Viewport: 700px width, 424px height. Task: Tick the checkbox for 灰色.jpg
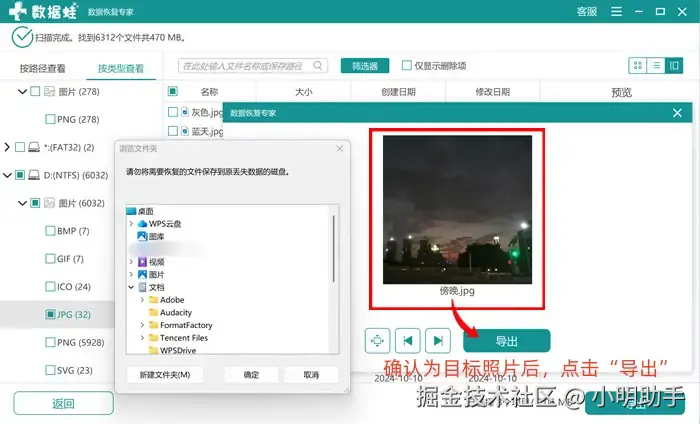pyautogui.click(x=173, y=112)
